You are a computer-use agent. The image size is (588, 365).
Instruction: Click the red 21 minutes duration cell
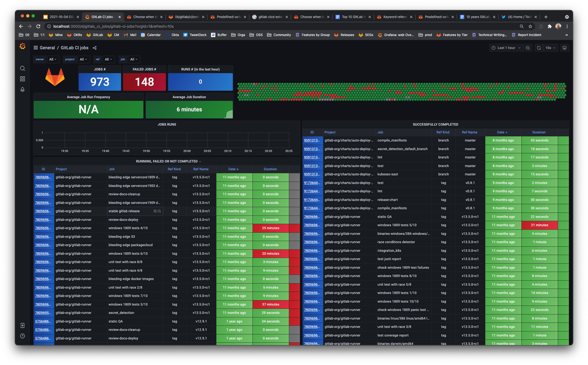(x=539, y=225)
